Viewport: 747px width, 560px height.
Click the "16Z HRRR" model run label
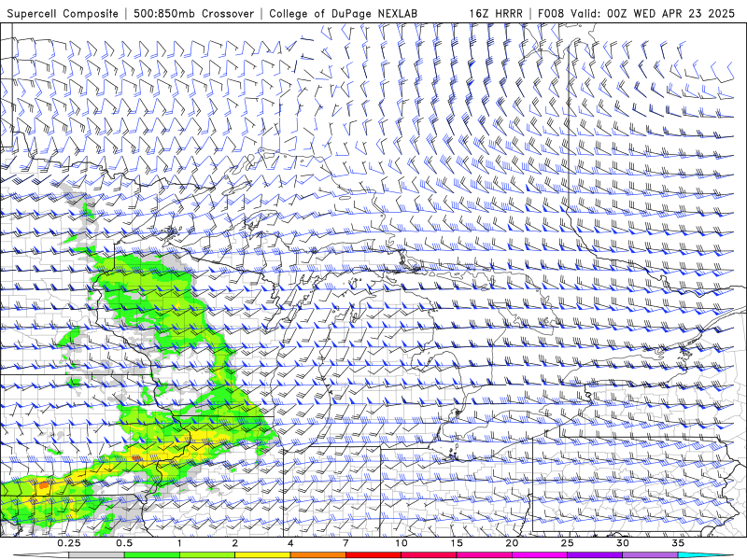click(496, 13)
